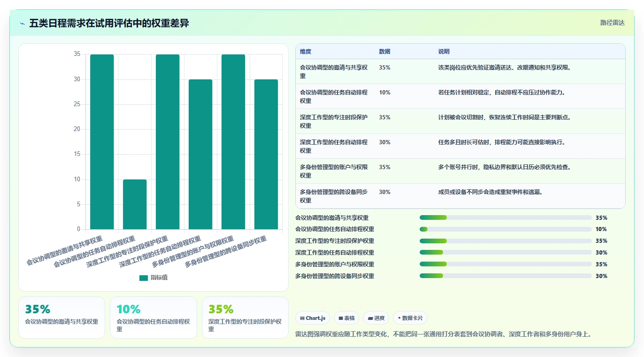Click the 数据卡片 tag chip
This screenshot has width=644, height=357.
coord(410,318)
